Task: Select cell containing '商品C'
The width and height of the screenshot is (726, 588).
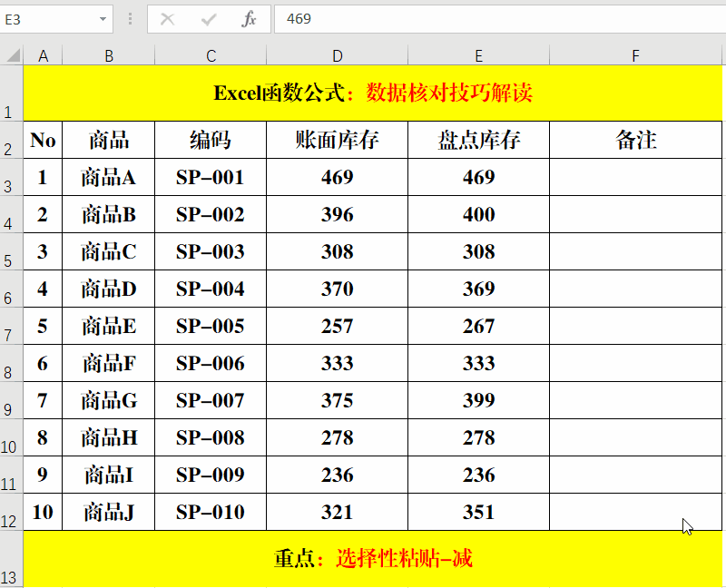Action: 108,251
